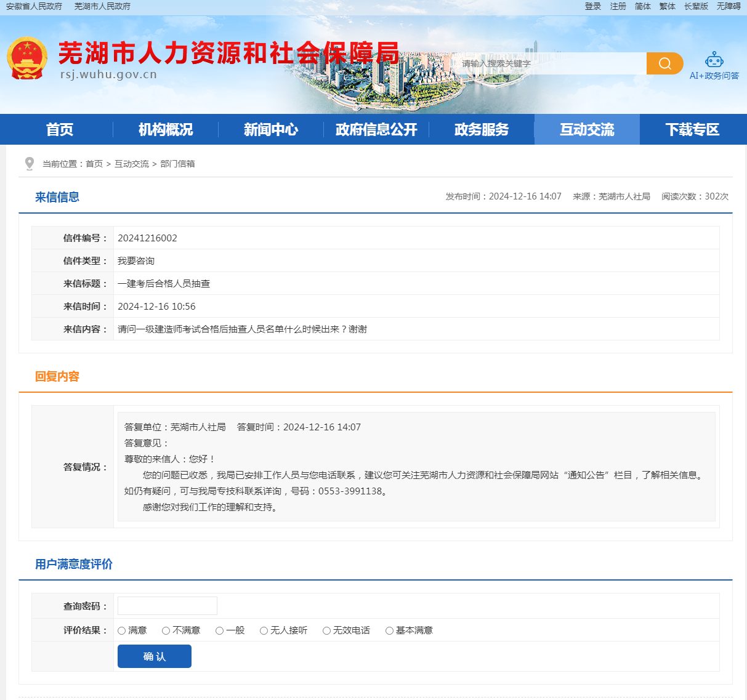Screen dimensions: 747x700
Task: Click the 查询密码 input field
Action: 168,606
